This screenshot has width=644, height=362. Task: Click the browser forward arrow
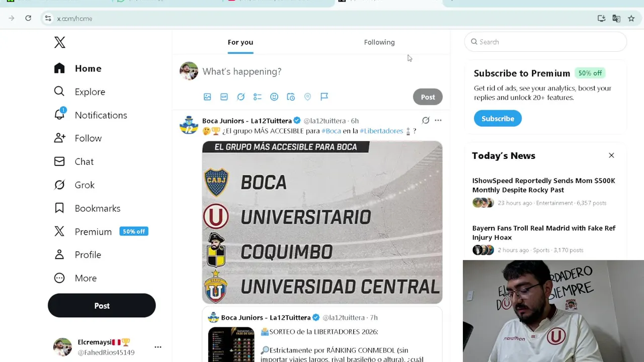click(x=12, y=18)
